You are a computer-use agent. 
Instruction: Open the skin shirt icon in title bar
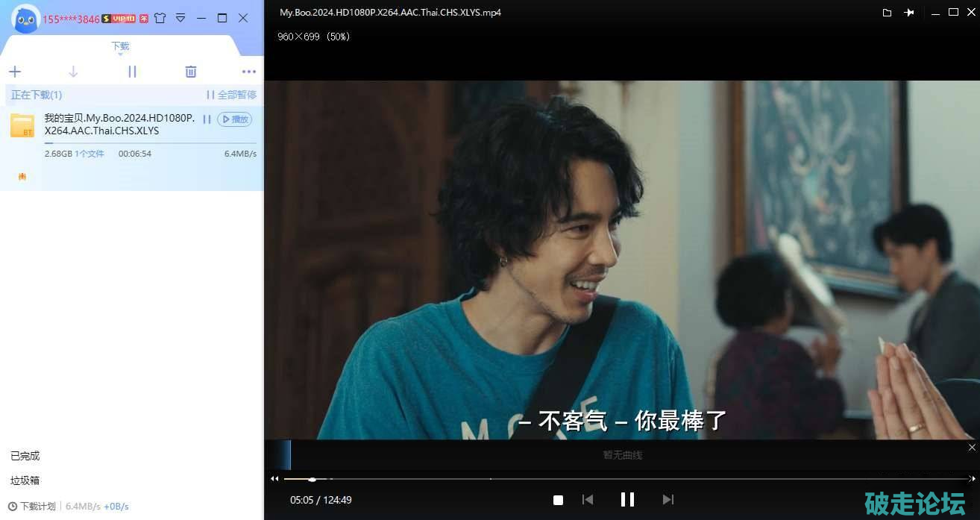click(x=160, y=18)
